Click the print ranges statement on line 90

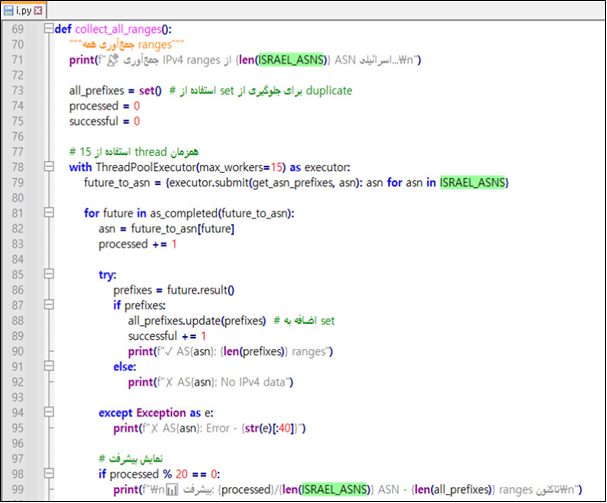230,352
